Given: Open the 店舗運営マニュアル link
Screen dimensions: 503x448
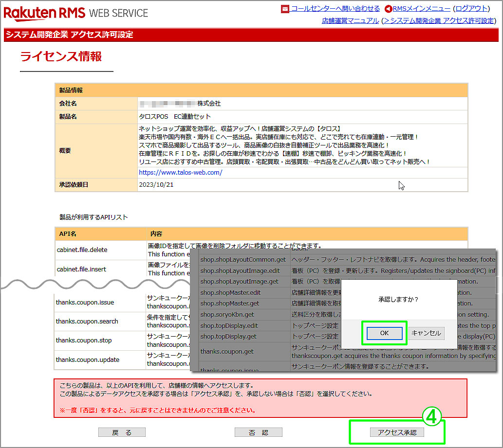Looking at the screenshot, I should coord(350,20).
